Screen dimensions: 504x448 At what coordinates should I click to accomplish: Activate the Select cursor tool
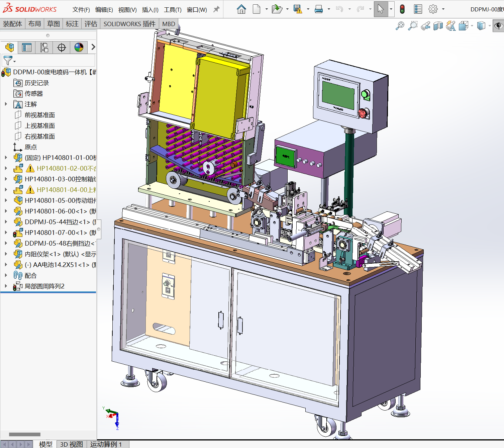point(381,9)
